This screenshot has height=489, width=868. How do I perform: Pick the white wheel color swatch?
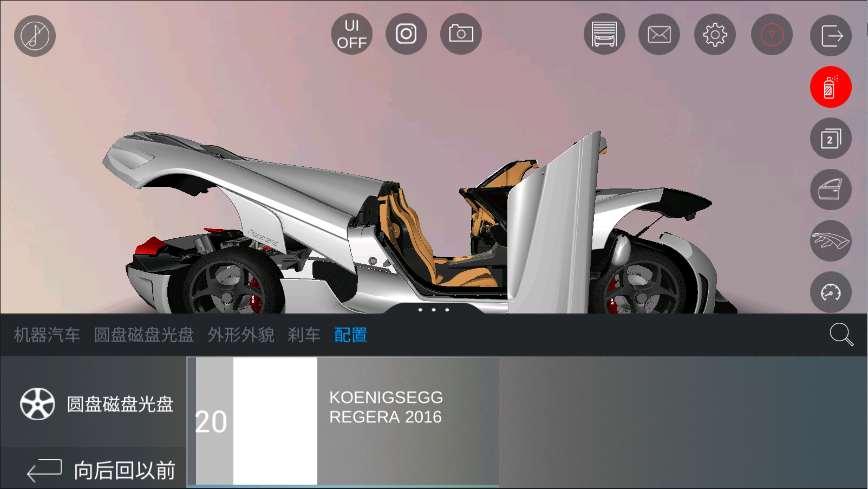(275, 421)
